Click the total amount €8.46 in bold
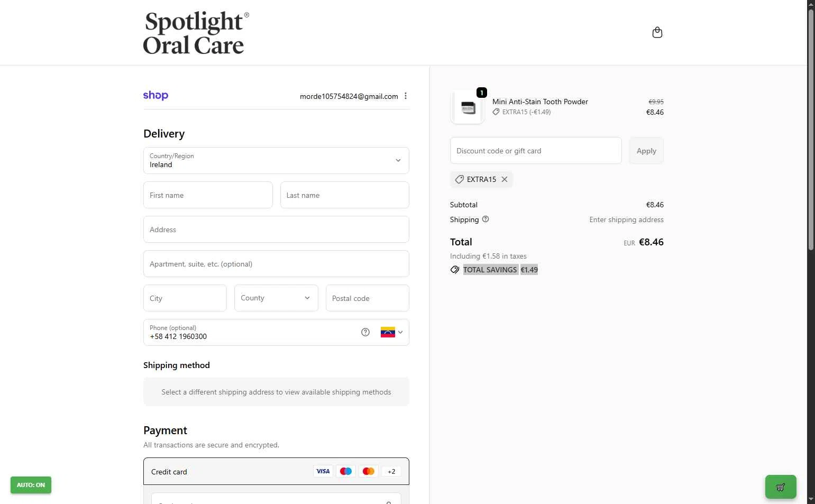This screenshot has width=815, height=504. coord(651,242)
